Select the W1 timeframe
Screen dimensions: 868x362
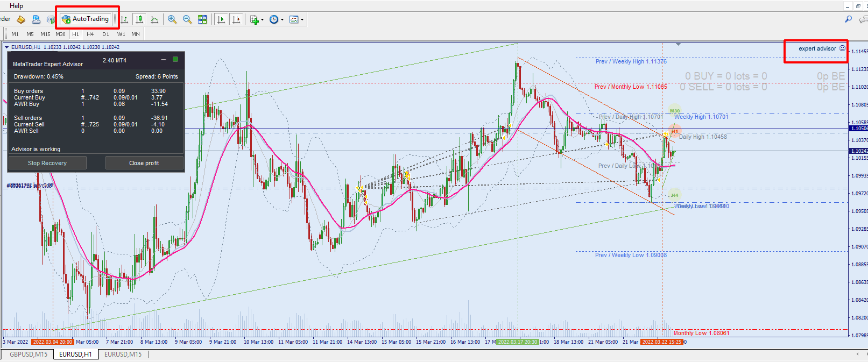121,34
